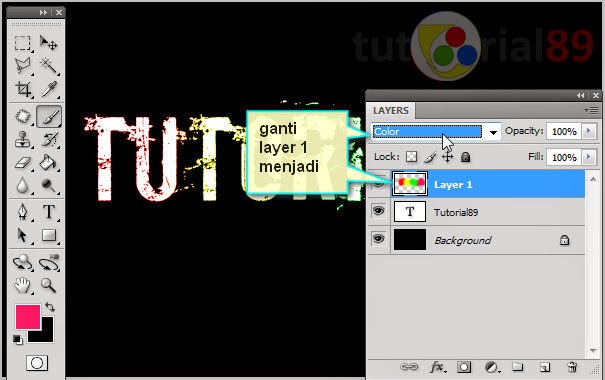605x380 pixels.
Task: Select the Paint Bucket tool
Action: point(49,162)
